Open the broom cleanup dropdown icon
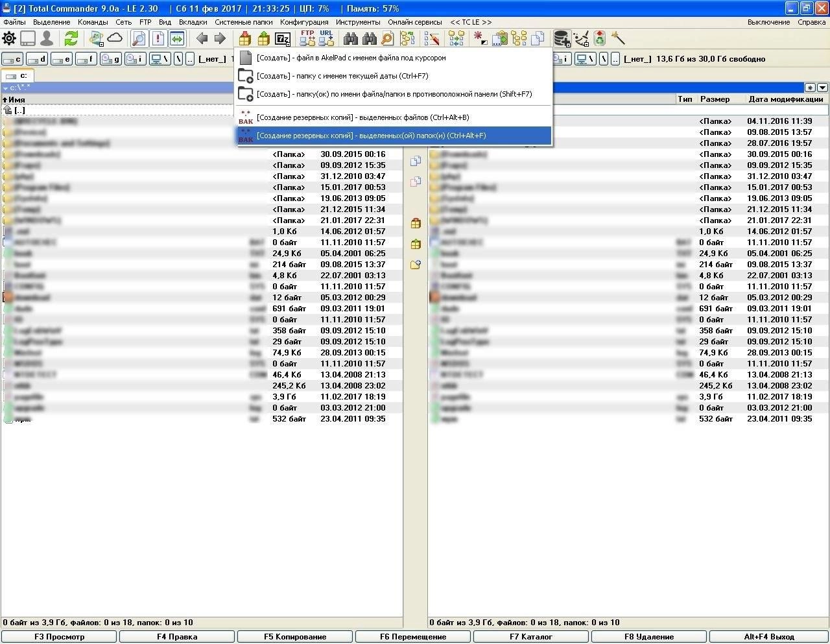Image resolution: width=830 pixels, height=644 pixels. point(582,39)
